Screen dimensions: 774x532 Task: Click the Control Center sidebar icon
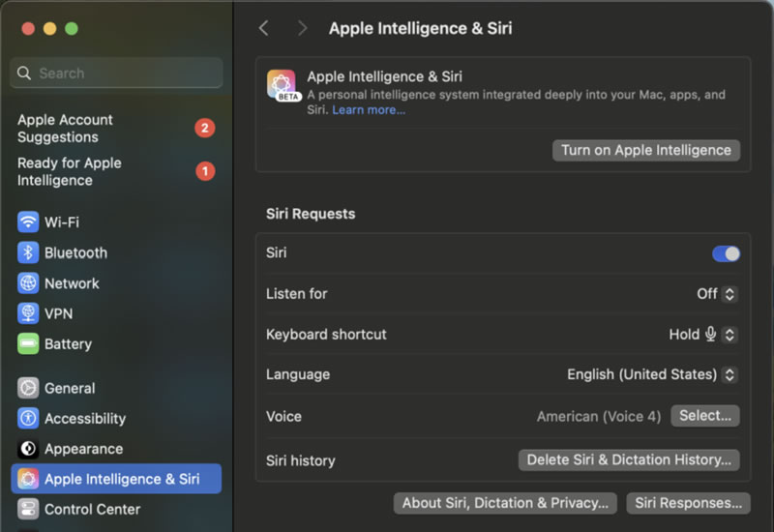(28, 510)
